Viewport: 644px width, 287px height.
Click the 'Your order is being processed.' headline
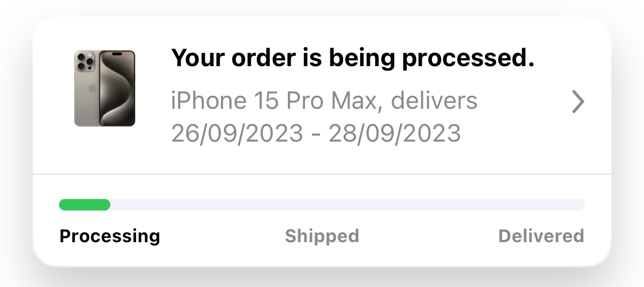(x=353, y=58)
